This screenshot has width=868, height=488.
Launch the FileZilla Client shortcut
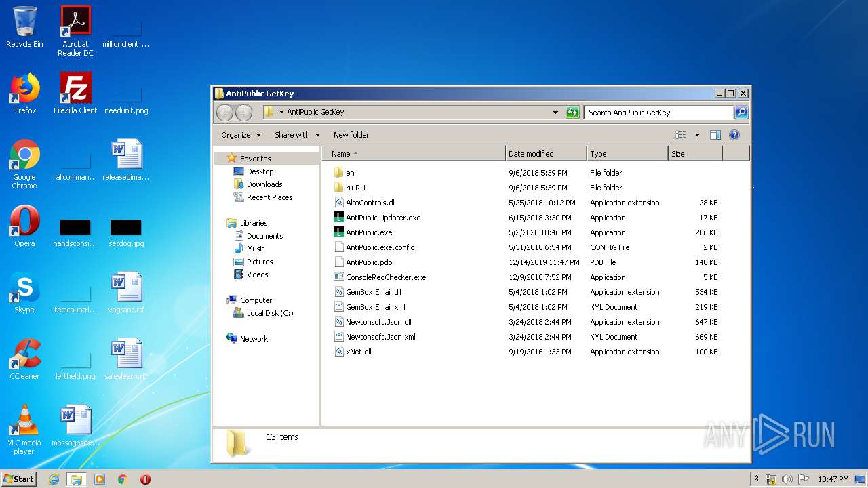(x=75, y=94)
